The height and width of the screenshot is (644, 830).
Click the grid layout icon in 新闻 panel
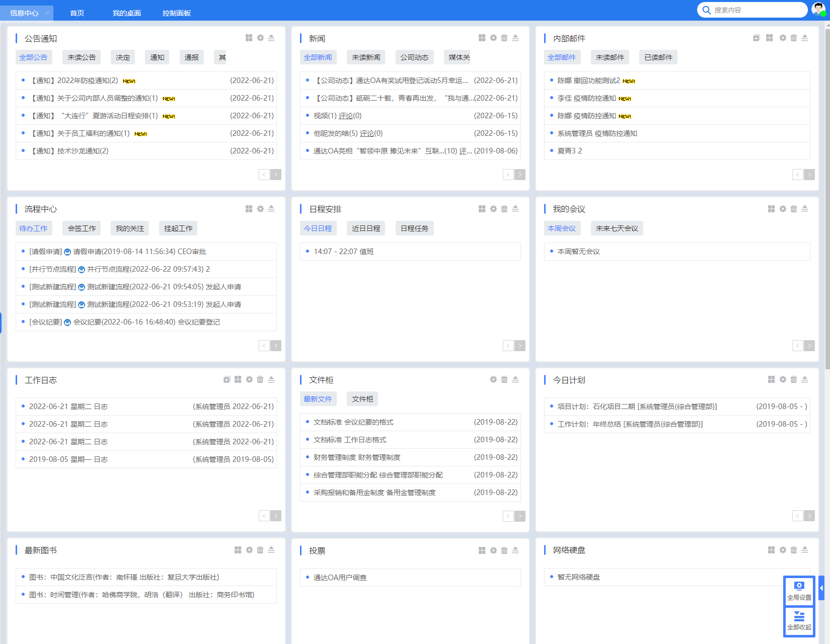[x=482, y=38]
